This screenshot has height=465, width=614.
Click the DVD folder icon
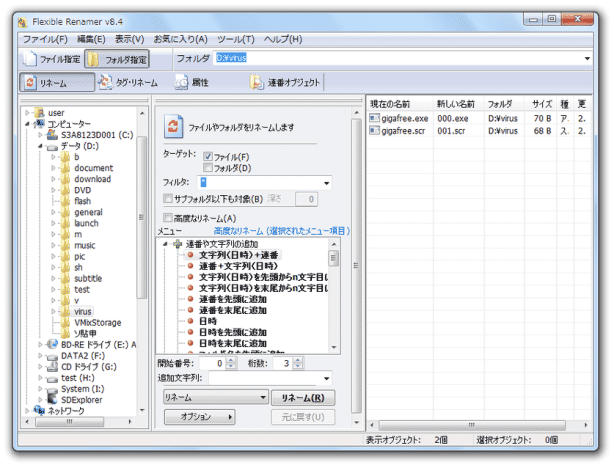(x=65, y=190)
